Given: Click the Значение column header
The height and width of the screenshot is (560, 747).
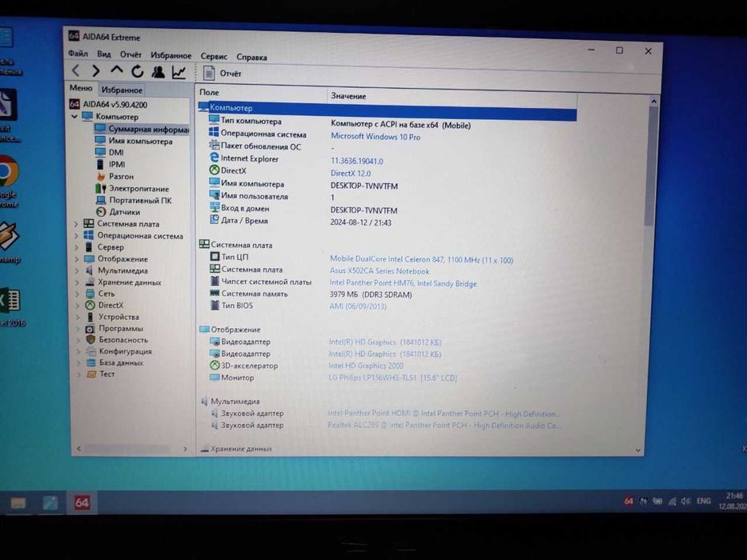Looking at the screenshot, I should point(452,97).
